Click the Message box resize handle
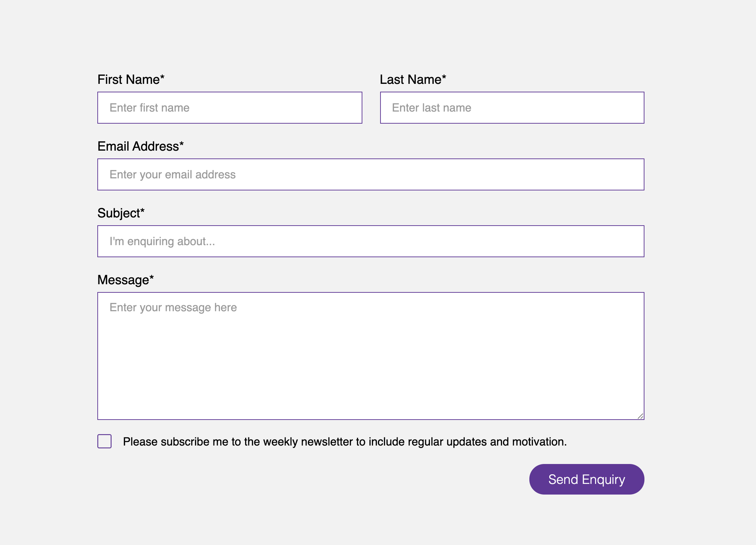Viewport: 756px width, 545px height. point(640,416)
